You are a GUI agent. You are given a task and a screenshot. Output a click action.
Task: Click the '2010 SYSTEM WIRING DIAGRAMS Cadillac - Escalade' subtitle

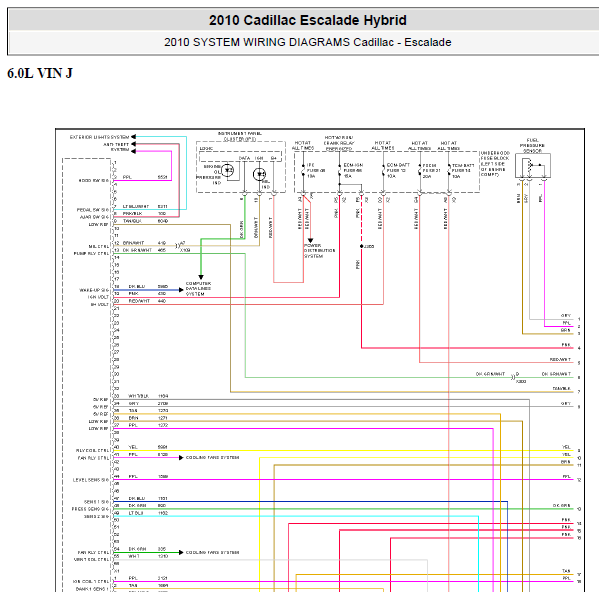pyautogui.click(x=308, y=42)
